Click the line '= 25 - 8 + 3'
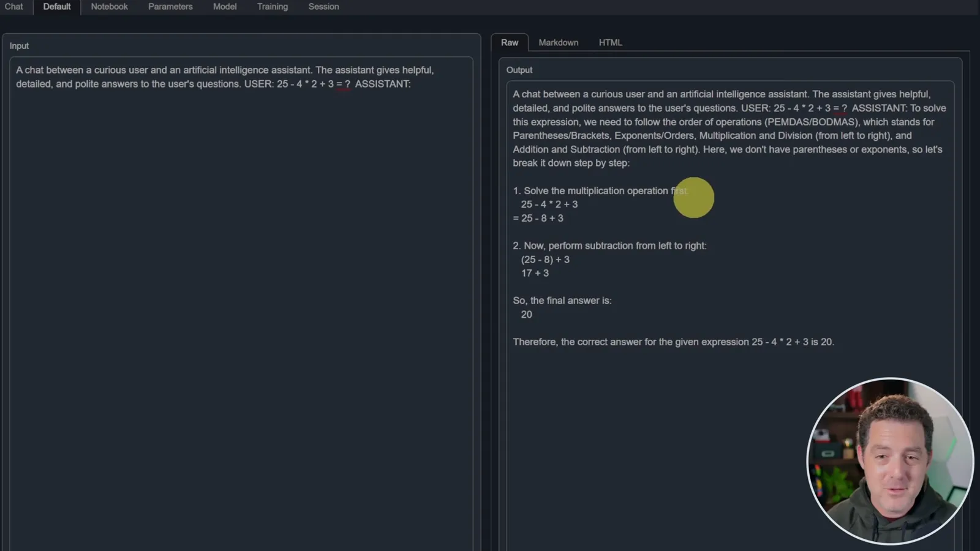980x551 pixels. pos(538,218)
